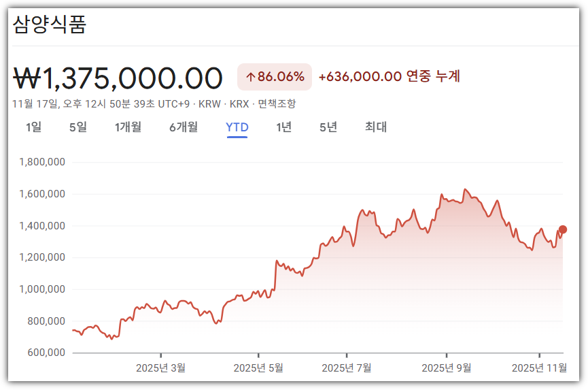Switch chart to 1년 range
This screenshot has width=588, height=390.
[x=284, y=127]
